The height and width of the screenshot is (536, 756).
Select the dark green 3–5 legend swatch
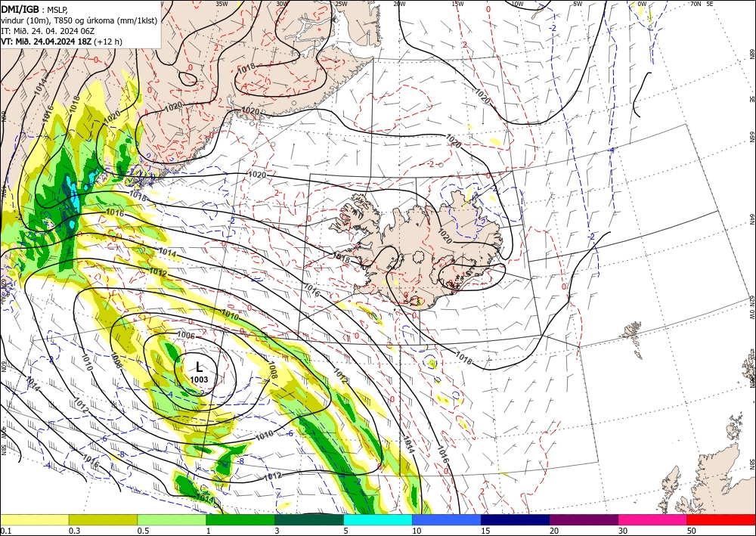point(309,519)
